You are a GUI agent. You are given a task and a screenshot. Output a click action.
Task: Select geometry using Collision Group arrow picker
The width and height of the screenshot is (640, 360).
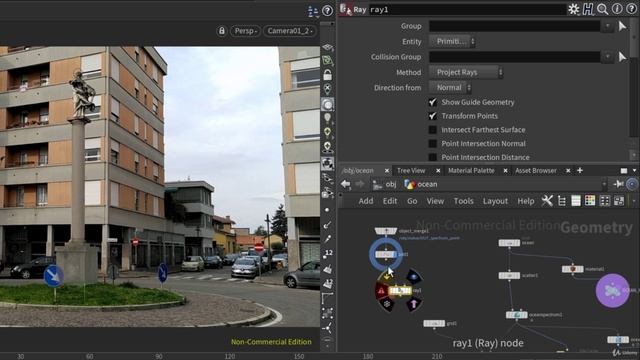(622, 57)
